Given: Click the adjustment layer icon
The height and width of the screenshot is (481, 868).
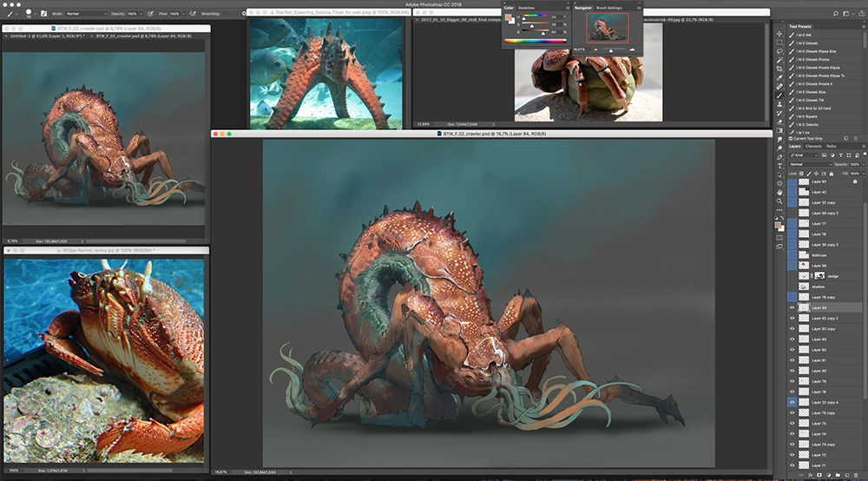Looking at the screenshot, I should [829, 475].
